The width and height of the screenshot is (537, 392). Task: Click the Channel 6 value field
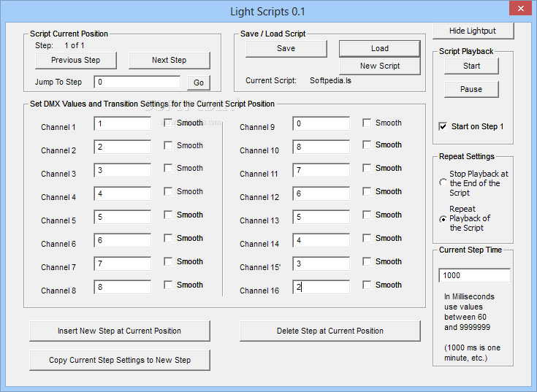coord(122,240)
